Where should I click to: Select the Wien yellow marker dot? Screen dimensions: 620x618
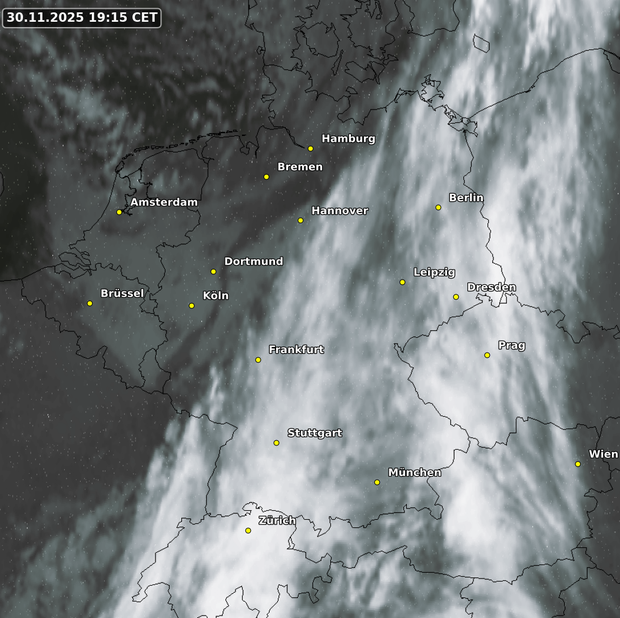click(578, 464)
